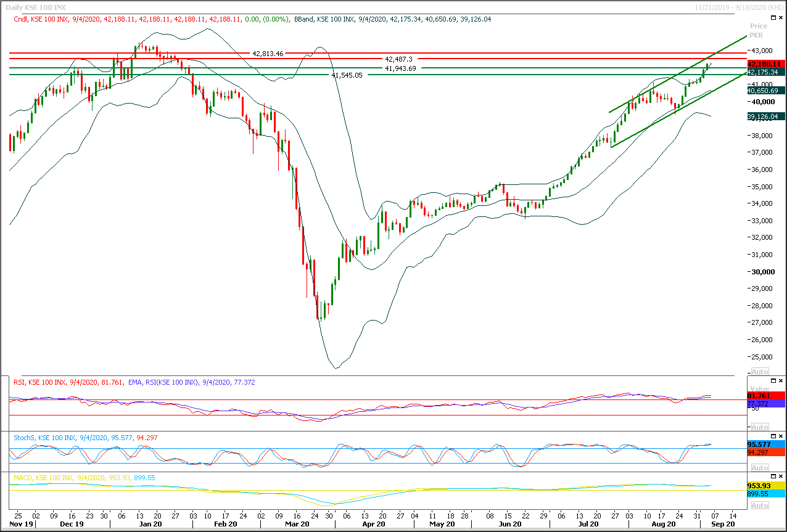Screen dimensions: 787x532
Task: Close the MACD indicator pane
Action: click(x=780, y=478)
